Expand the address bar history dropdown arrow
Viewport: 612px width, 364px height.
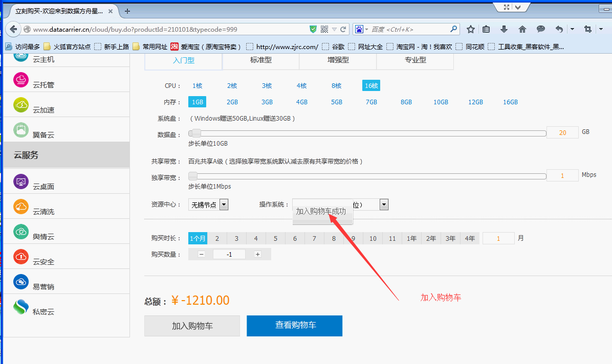point(334,29)
